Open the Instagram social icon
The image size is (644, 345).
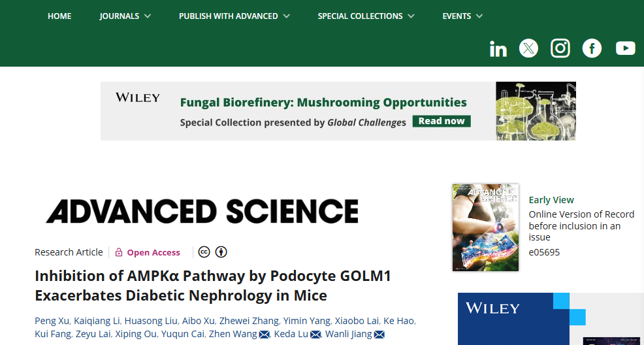click(x=560, y=48)
